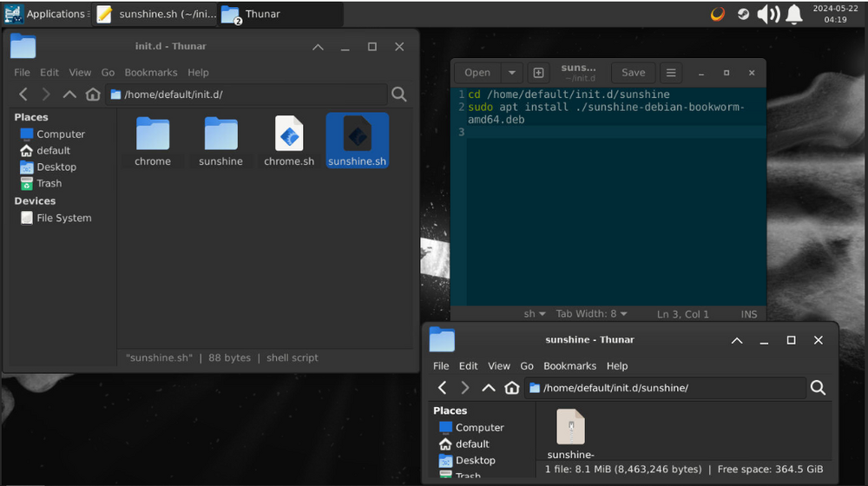868x486 pixels.
Task: Open the text editor hamburger menu
Action: point(671,73)
